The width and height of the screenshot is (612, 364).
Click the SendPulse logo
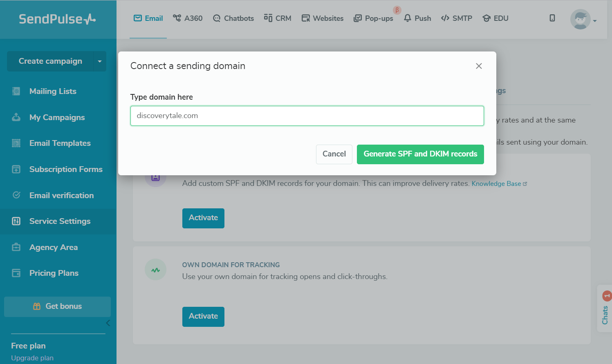point(57,19)
